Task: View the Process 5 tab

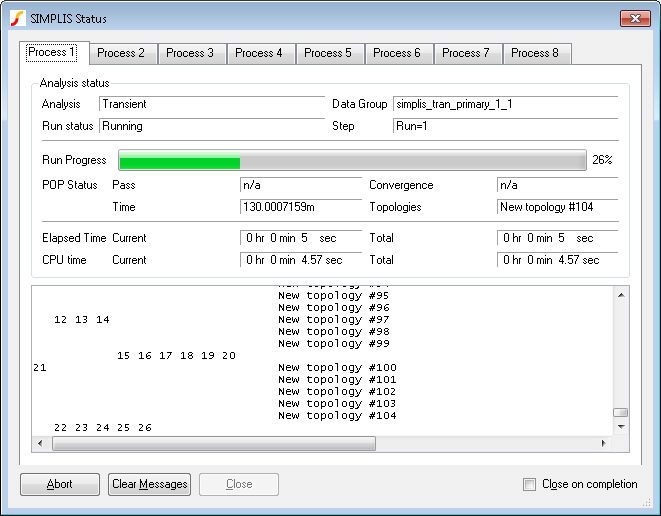Action: tap(328, 53)
